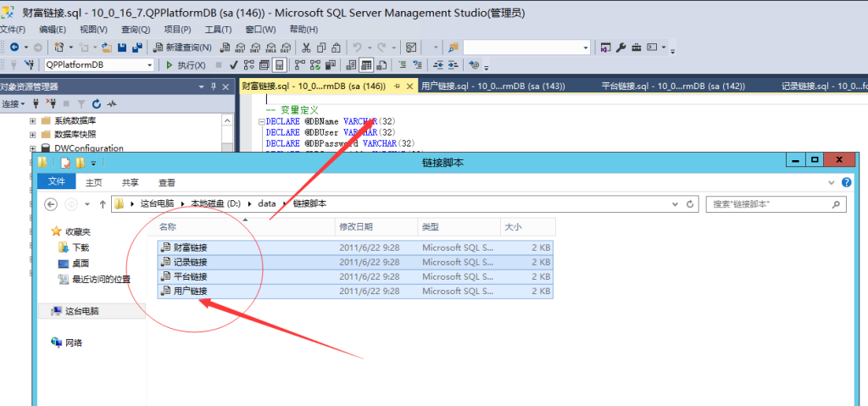Open the QPPlatformDB database dropdown
This screenshot has width=868, height=406.
click(150, 64)
